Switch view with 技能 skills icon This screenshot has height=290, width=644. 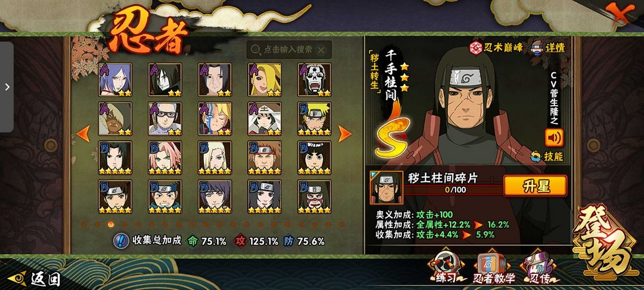547,156
